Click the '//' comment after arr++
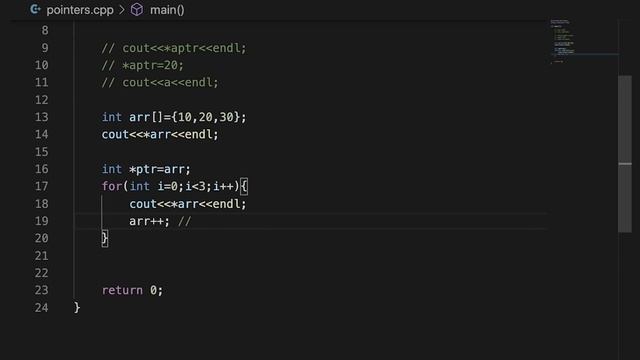Viewport: 640px width, 360px height. point(184,221)
